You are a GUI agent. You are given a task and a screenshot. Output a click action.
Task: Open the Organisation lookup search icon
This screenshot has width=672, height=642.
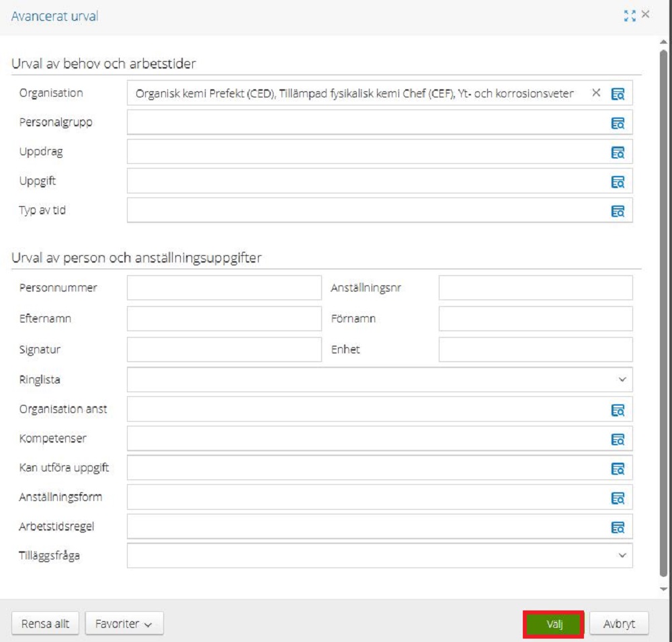pos(618,94)
